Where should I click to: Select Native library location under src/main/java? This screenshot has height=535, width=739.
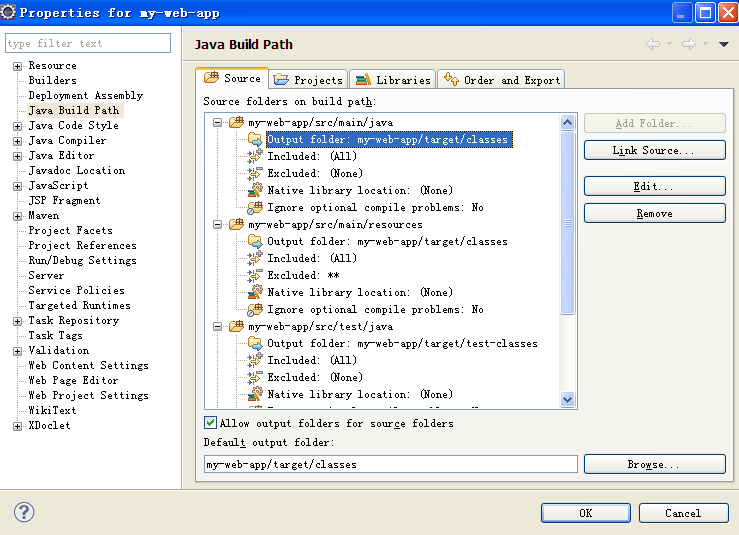[x=359, y=191]
